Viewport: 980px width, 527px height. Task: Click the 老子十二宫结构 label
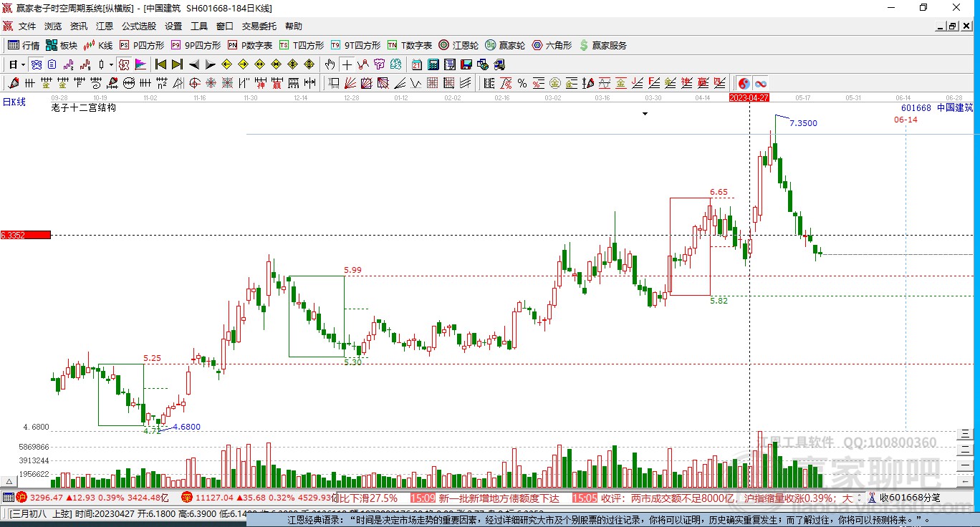tap(84, 108)
